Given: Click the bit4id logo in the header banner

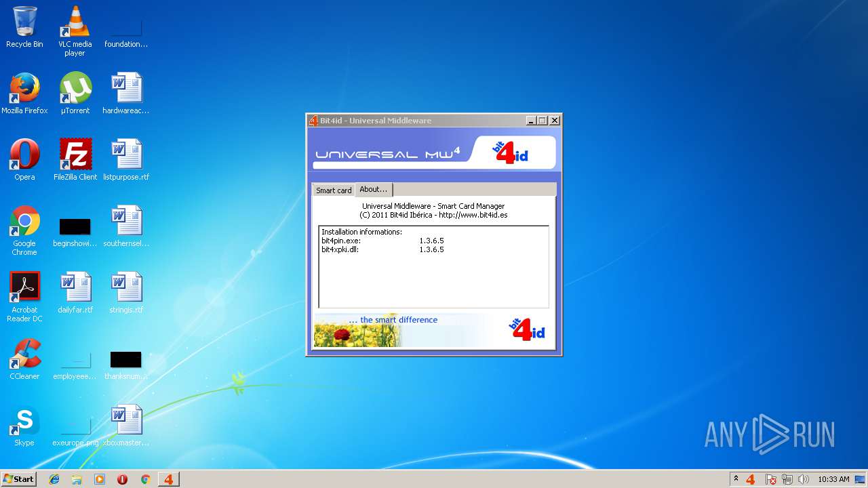Looking at the screenshot, I should (x=510, y=152).
